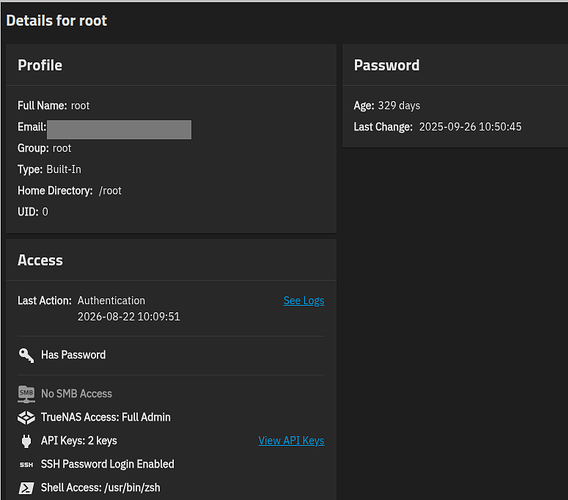This screenshot has height=500, width=568.
Task: Click the Access card heading
Action: (x=40, y=261)
